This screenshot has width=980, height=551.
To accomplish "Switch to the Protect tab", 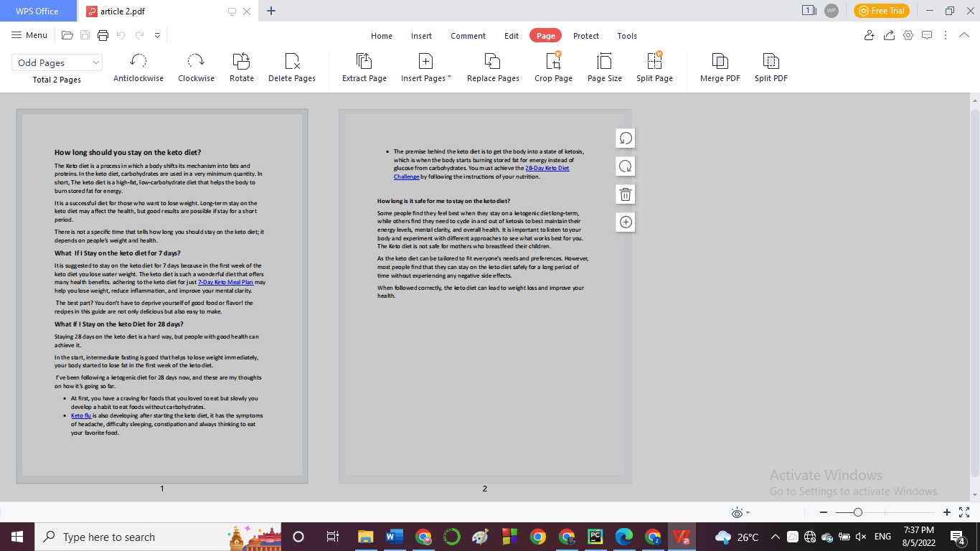I will (586, 35).
